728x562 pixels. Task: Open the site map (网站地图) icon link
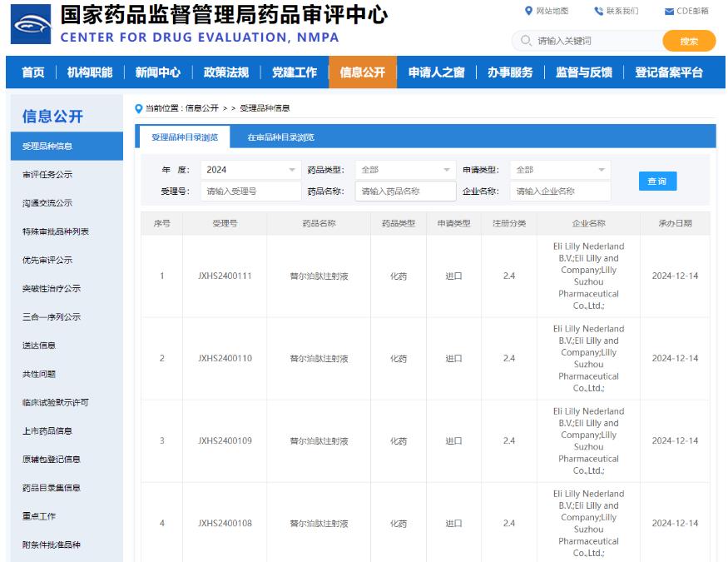[x=528, y=11]
